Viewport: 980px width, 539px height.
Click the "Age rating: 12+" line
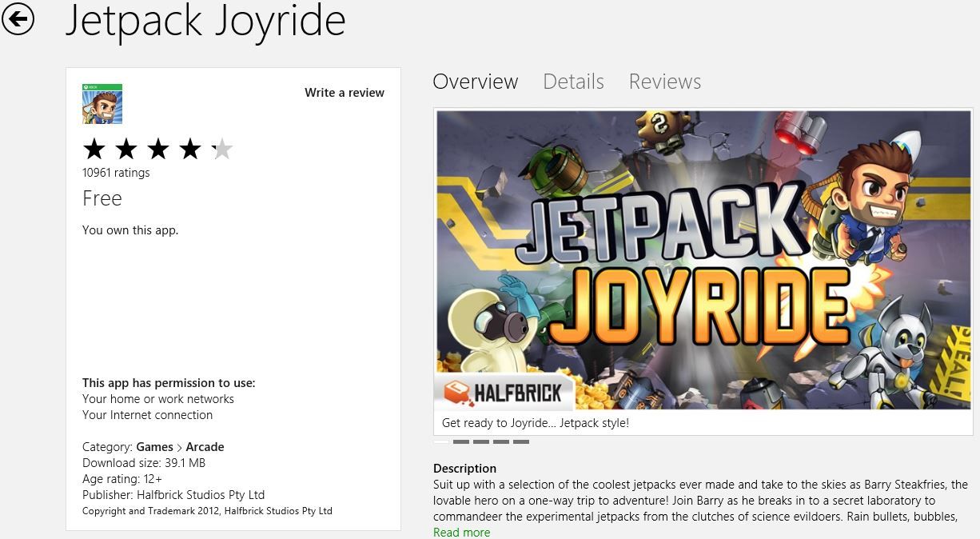[122, 479]
